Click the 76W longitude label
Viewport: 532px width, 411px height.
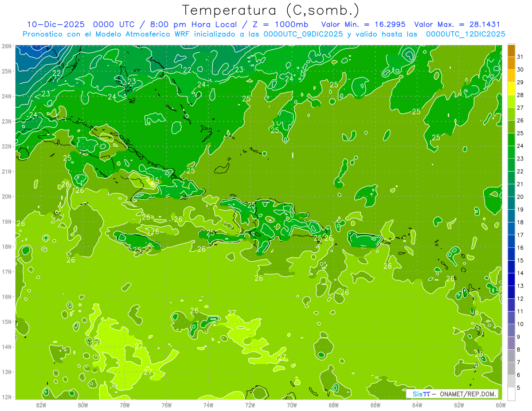tap(166, 405)
